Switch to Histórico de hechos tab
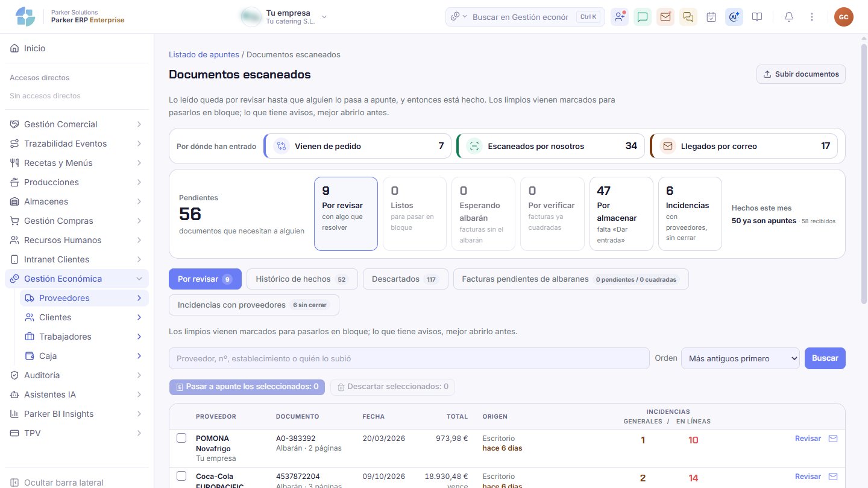This screenshot has height=488, width=868. [302, 279]
